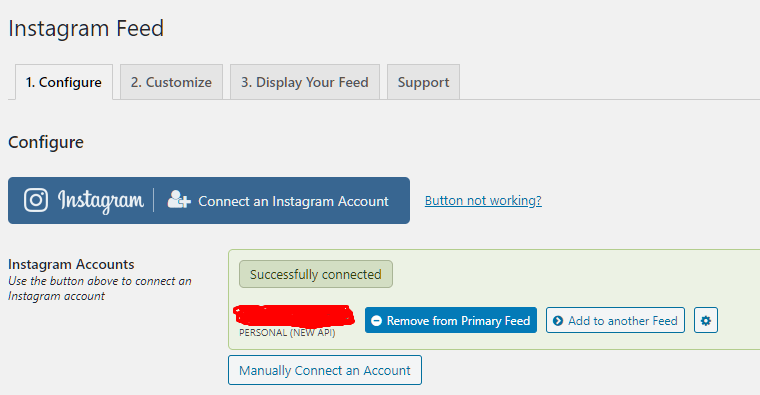
Task: Open account settings with the gear icon
Action: point(706,320)
